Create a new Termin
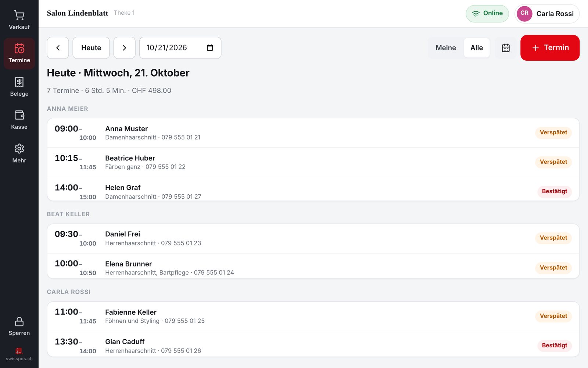588x368 pixels. point(550,48)
